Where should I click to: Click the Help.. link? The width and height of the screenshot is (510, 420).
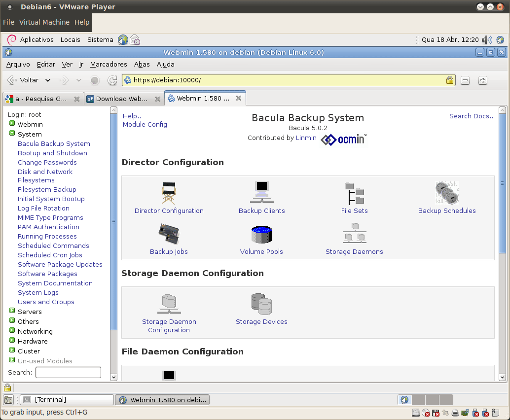[x=132, y=116]
